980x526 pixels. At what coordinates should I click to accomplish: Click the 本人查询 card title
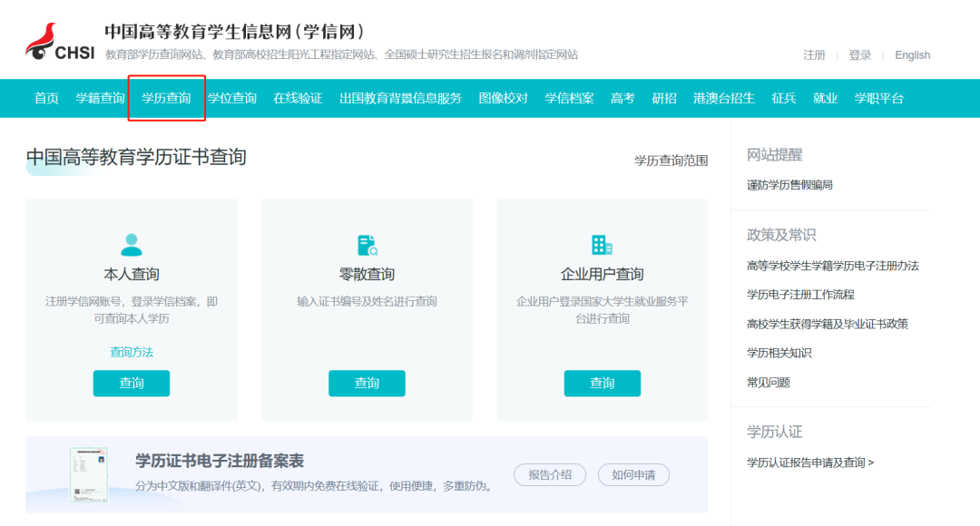pyautogui.click(x=132, y=274)
